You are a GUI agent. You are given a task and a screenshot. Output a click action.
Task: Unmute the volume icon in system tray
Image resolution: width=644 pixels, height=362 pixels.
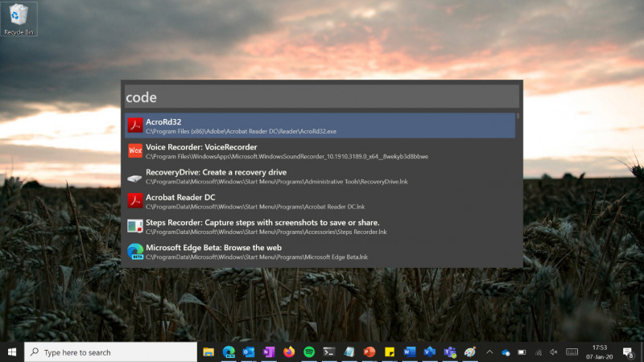coord(553,352)
